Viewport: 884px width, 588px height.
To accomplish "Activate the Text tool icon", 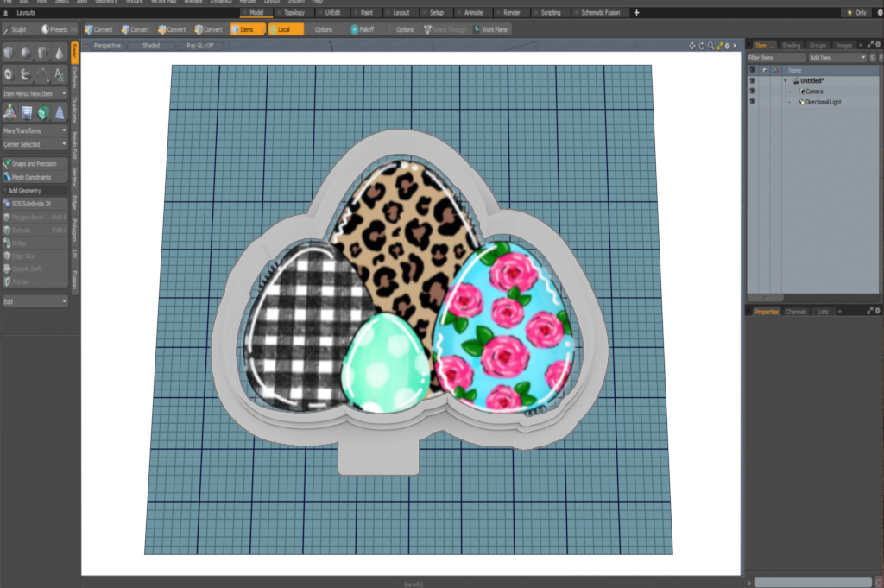I will pyautogui.click(x=59, y=74).
